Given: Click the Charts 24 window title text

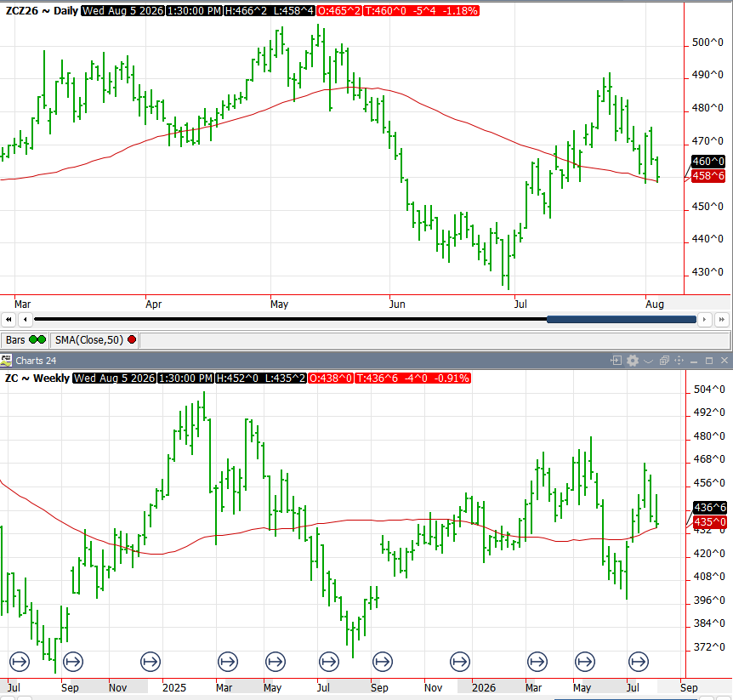Looking at the screenshot, I should click(x=36, y=361).
